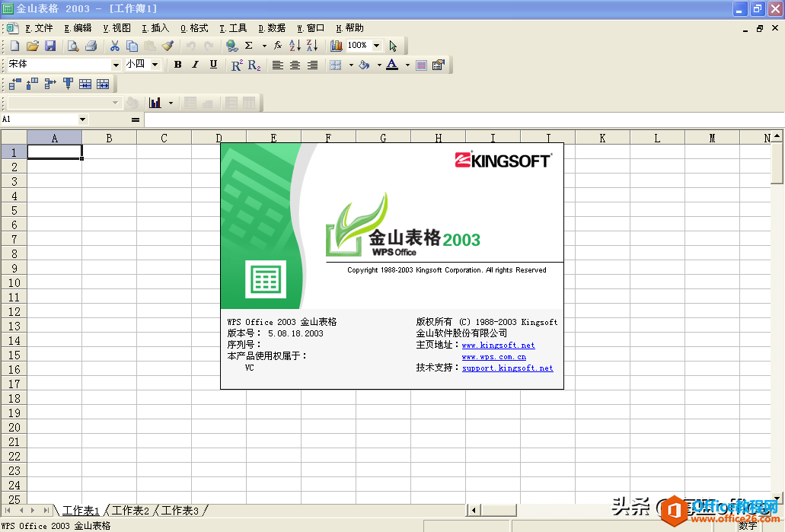
Task: Apply cell borders with the border icon
Action: tap(336, 65)
